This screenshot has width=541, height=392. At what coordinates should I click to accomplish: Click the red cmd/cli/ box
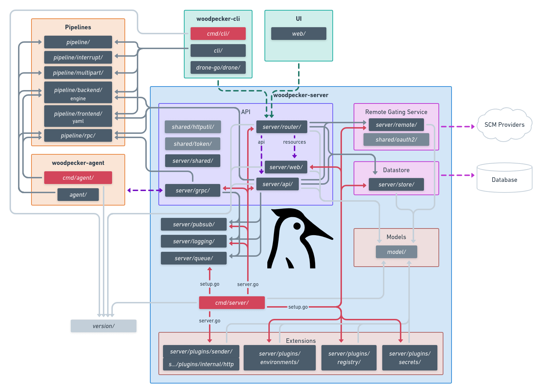point(218,34)
